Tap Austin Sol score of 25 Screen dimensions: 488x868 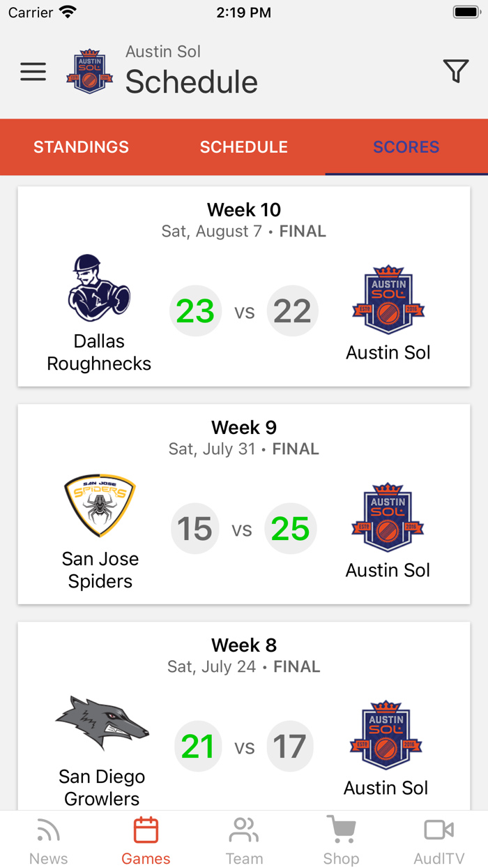[290, 529]
